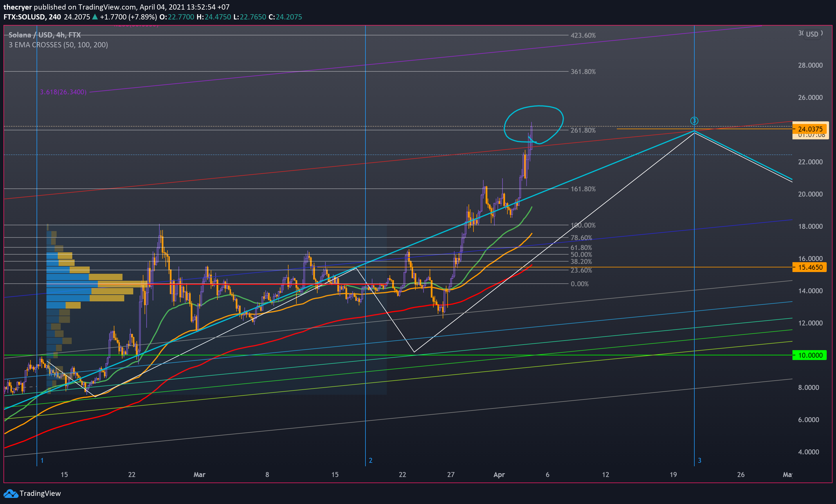
Task: Click the 18.0000 price axis value
Action: click(x=810, y=226)
